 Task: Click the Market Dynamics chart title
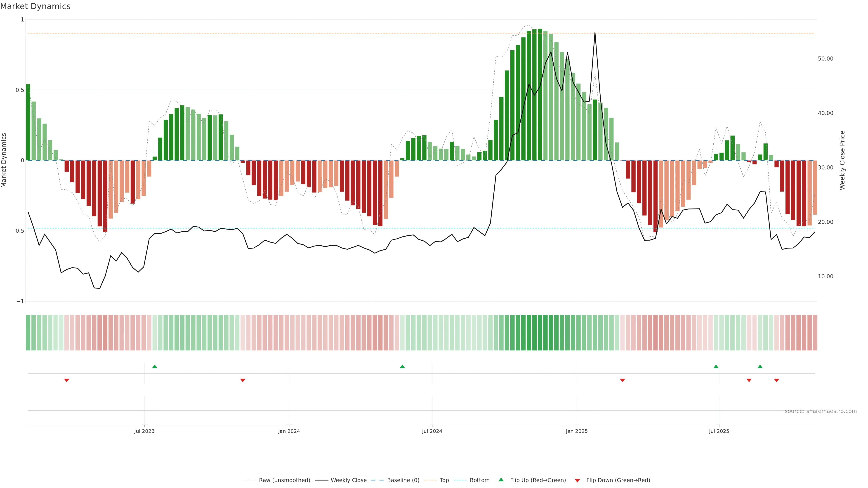[35, 6]
